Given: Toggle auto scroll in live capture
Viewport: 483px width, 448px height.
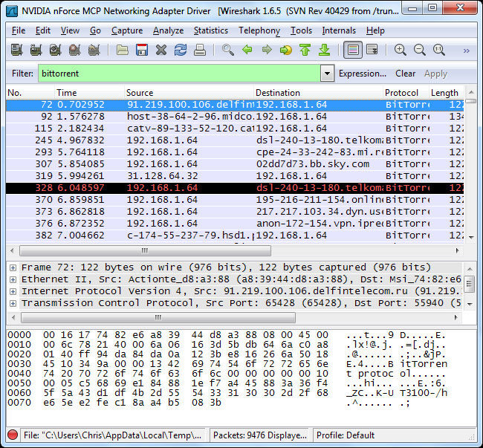Looking at the screenshot, I should pos(372,50).
